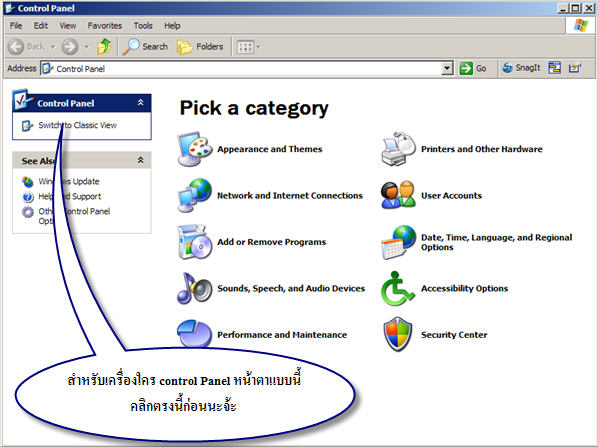This screenshot has width=598, height=447.
Task: Click the Accessibility Options wheelchair icon
Action: (x=398, y=288)
